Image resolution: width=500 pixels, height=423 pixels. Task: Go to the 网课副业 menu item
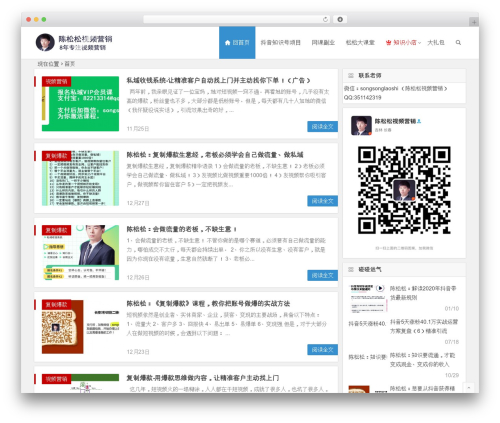tap(323, 43)
